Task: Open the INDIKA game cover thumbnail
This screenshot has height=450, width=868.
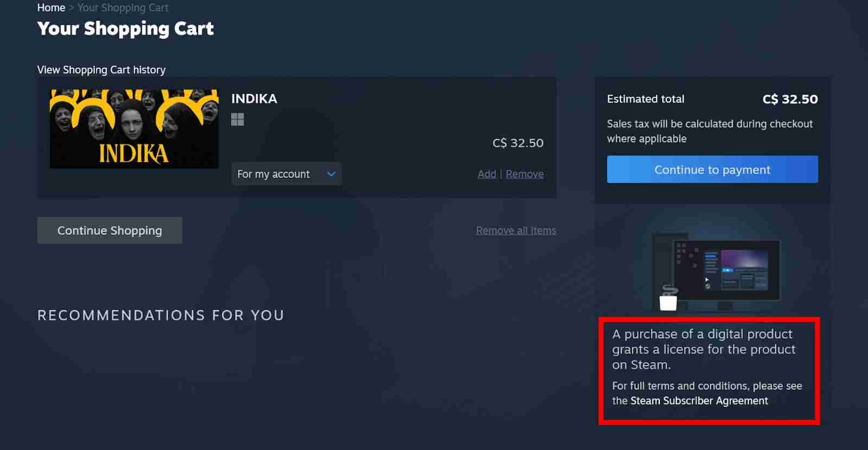Action: click(134, 128)
